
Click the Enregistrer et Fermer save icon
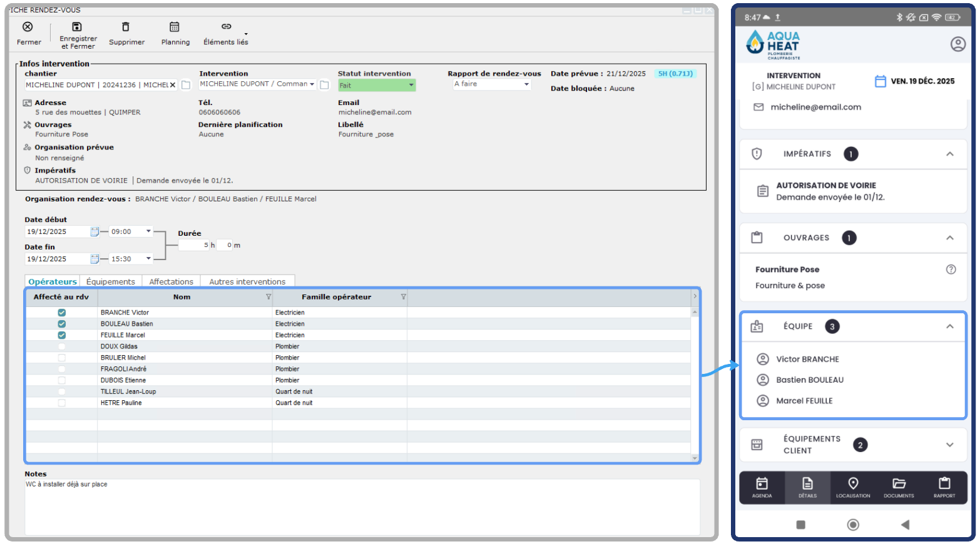tap(77, 27)
